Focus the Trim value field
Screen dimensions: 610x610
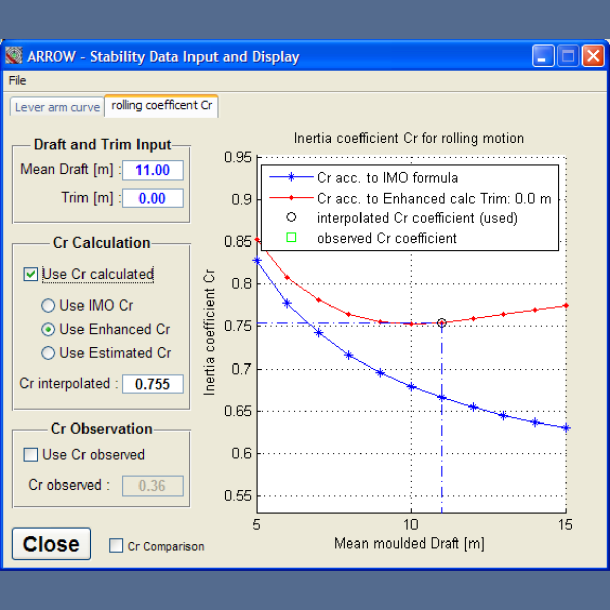pos(153,198)
